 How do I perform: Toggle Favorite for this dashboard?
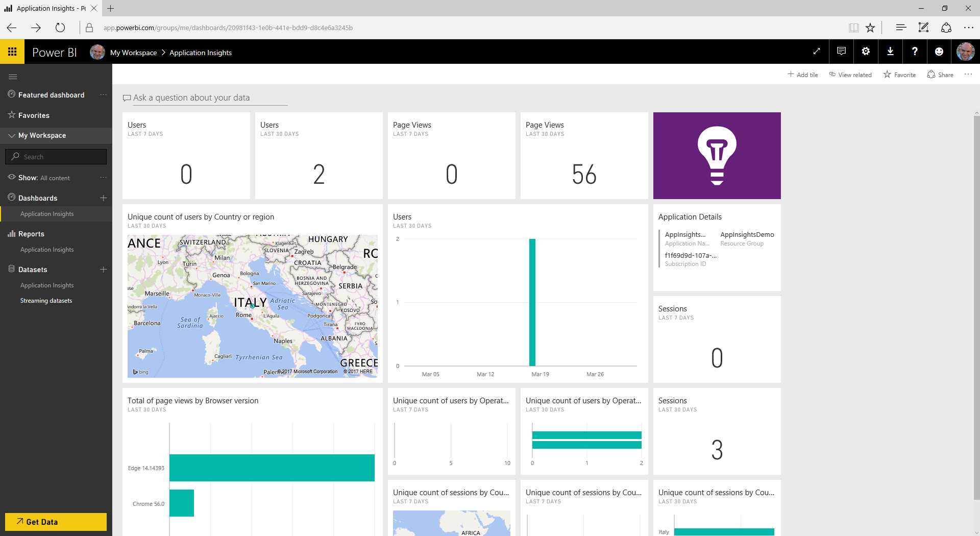click(899, 75)
